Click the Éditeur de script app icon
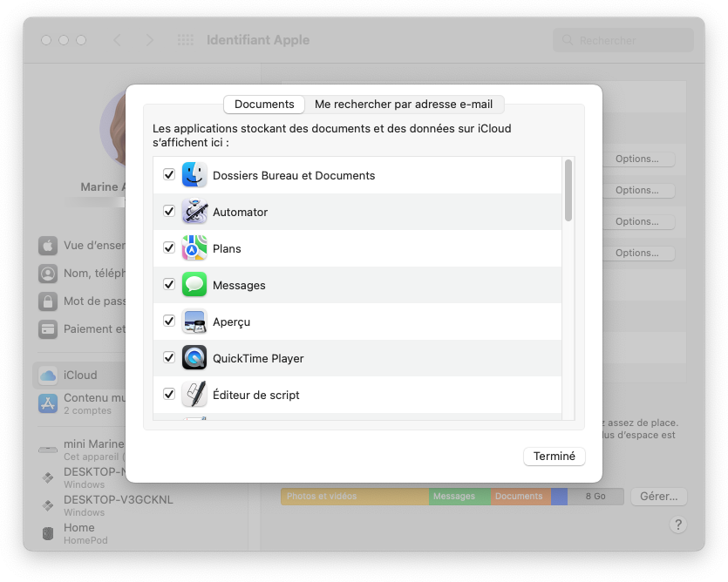This screenshot has width=728, height=582. pyautogui.click(x=194, y=394)
